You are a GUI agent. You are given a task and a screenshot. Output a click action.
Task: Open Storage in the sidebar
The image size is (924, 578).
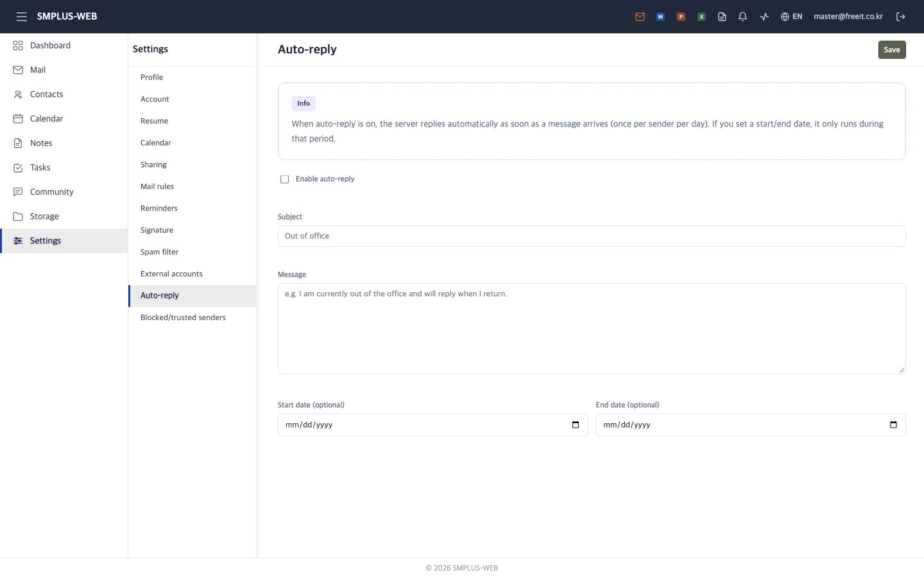pyautogui.click(x=64, y=216)
